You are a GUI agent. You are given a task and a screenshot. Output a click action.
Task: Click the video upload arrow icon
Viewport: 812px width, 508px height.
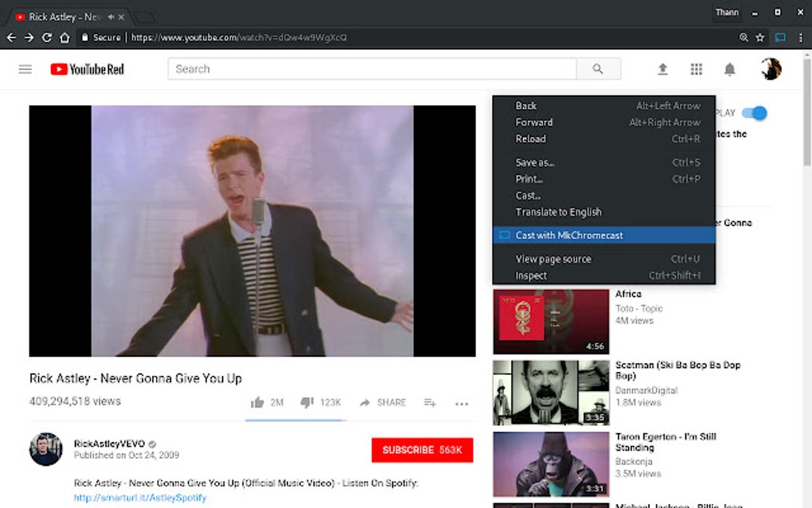[x=662, y=69]
